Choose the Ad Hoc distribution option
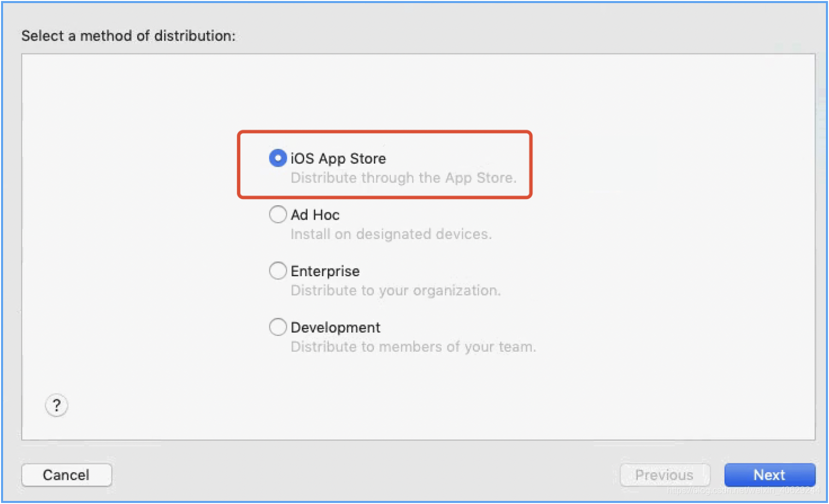Viewport: 829px width, 504px height. coord(278,214)
